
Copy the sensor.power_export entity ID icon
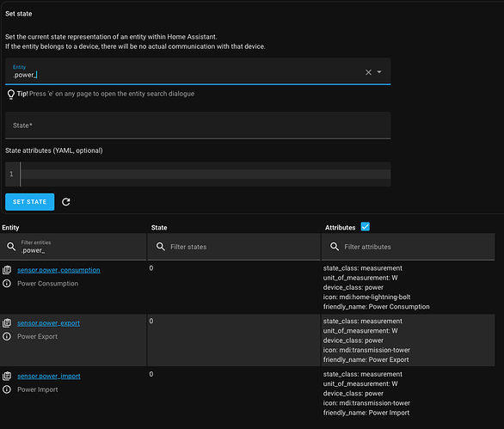coord(7,323)
